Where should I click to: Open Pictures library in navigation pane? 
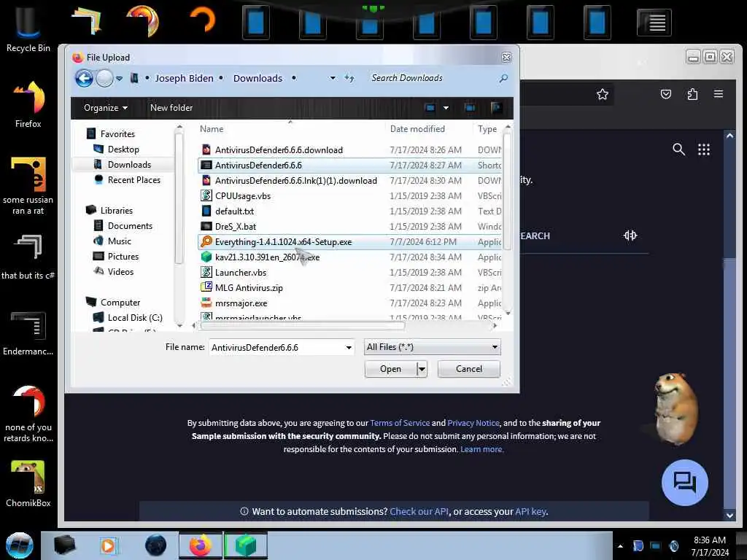pyautogui.click(x=123, y=256)
